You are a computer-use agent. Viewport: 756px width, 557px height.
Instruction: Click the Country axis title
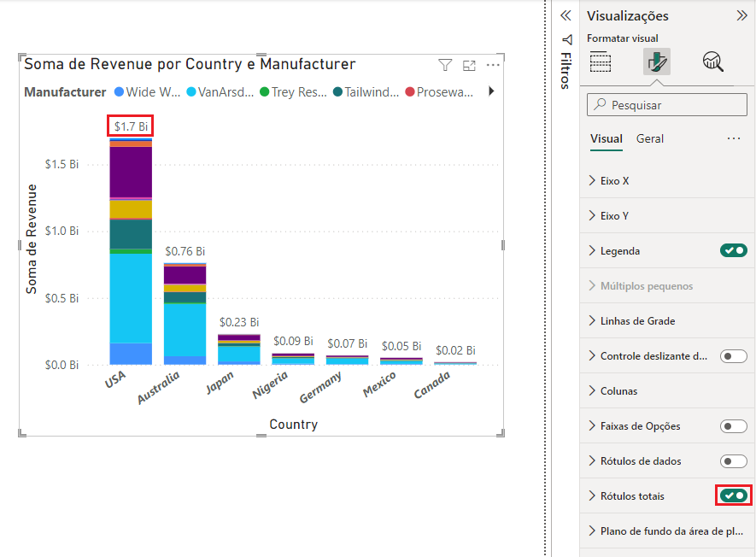click(293, 425)
